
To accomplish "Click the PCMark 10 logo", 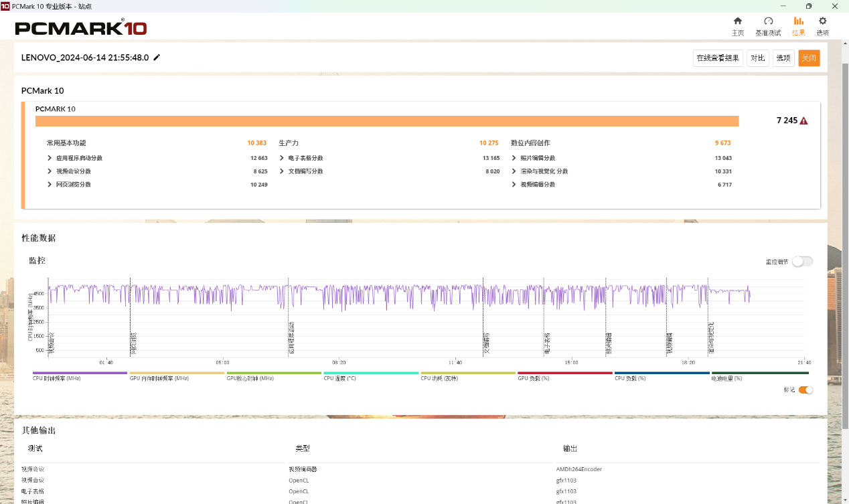I will [80, 28].
